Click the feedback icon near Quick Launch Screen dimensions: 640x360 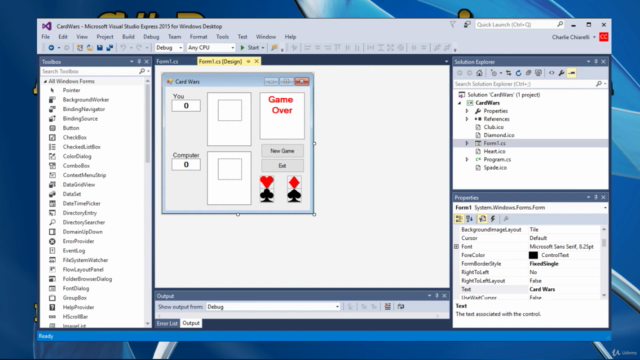[467, 25]
